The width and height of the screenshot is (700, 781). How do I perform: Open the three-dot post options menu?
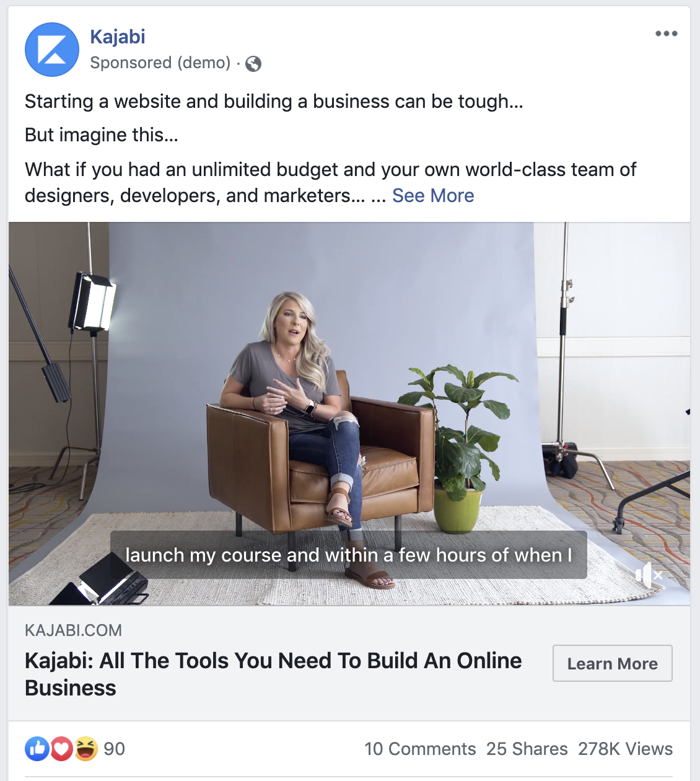pos(667,33)
